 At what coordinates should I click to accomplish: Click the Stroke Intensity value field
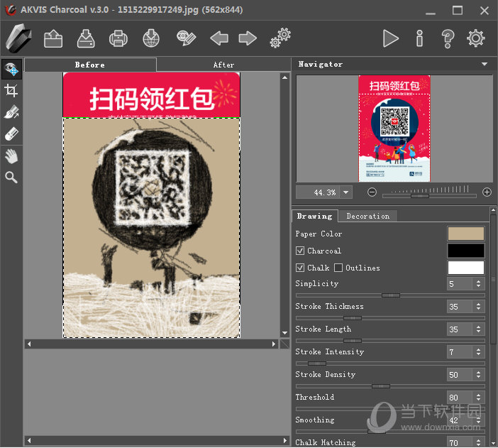(460, 352)
